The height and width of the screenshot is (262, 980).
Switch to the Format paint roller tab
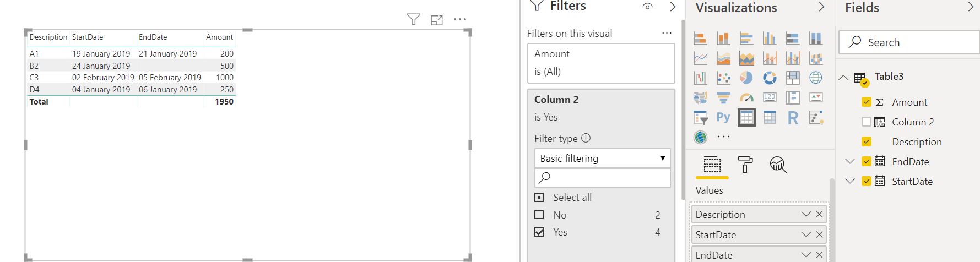tap(745, 165)
